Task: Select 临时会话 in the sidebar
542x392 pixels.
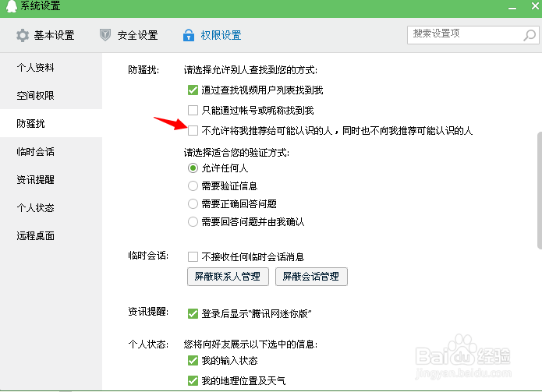Action: 51,152
